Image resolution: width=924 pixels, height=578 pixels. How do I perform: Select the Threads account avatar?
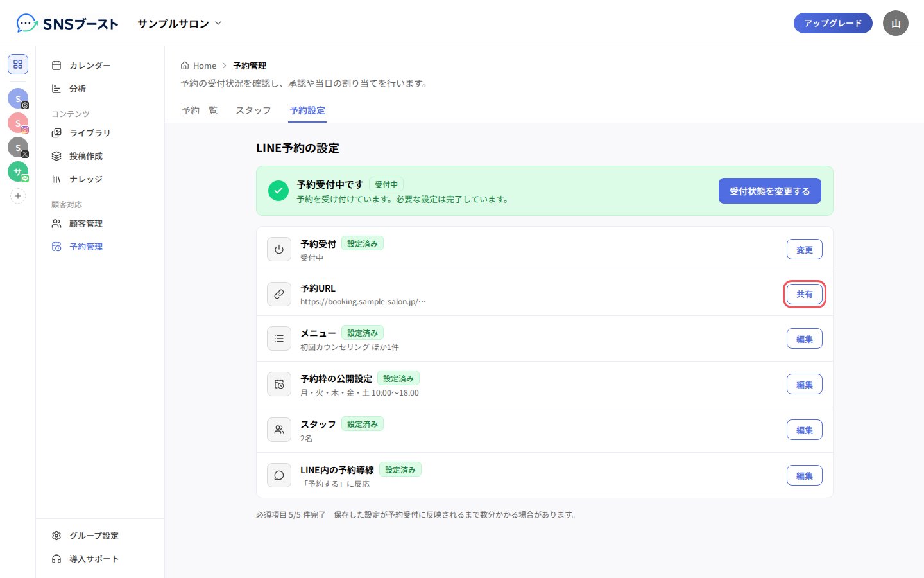click(18, 98)
